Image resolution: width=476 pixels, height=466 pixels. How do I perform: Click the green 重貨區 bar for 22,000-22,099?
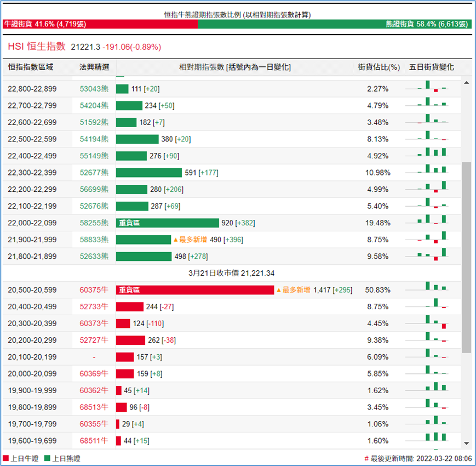tap(167, 223)
